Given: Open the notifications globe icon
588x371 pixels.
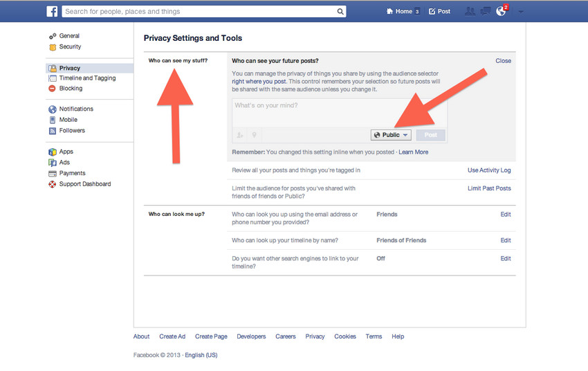Looking at the screenshot, I should coord(502,12).
